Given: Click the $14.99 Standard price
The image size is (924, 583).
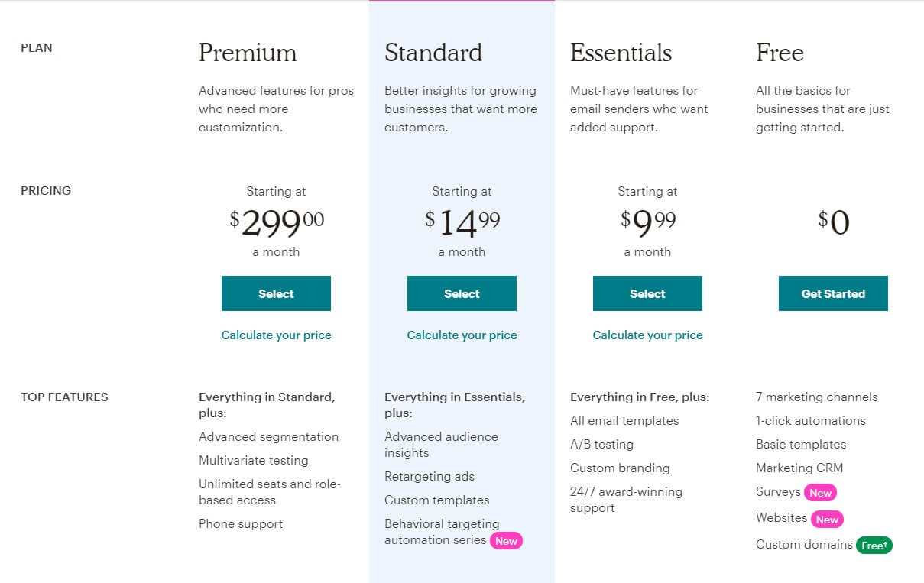Looking at the screenshot, I should pos(462,222).
